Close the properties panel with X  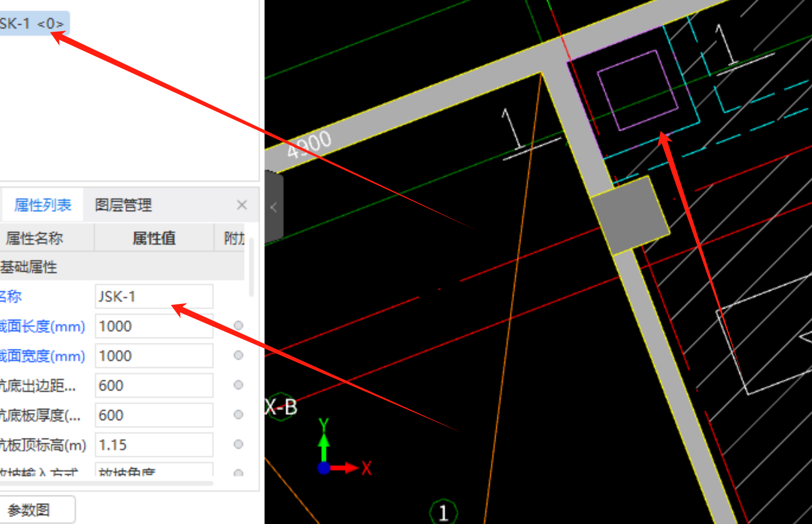click(242, 205)
